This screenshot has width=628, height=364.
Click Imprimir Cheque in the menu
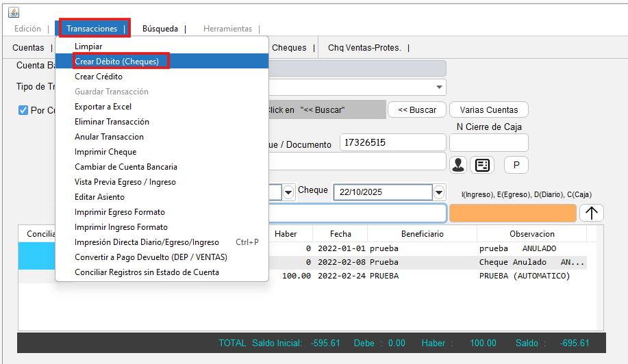[105, 152]
